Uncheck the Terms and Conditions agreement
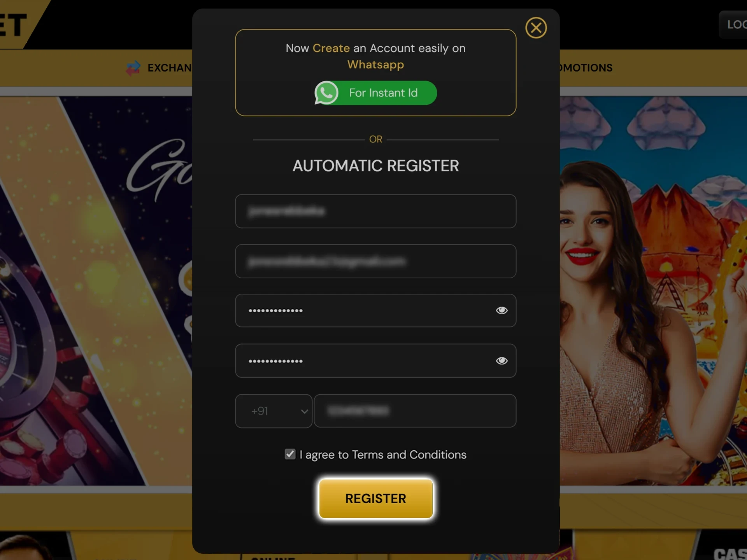This screenshot has height=560, width=747. tap(289, 454)
